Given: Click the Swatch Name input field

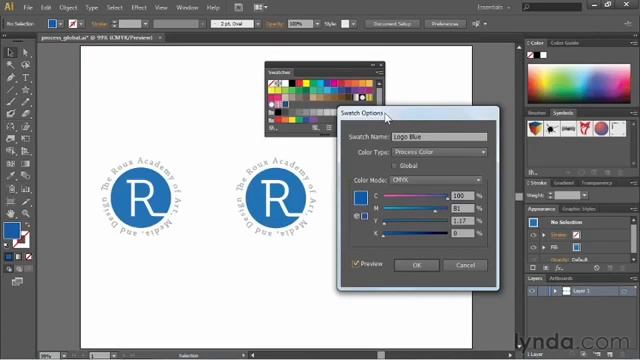Looking at the screenshot, I should pos(439,137).
